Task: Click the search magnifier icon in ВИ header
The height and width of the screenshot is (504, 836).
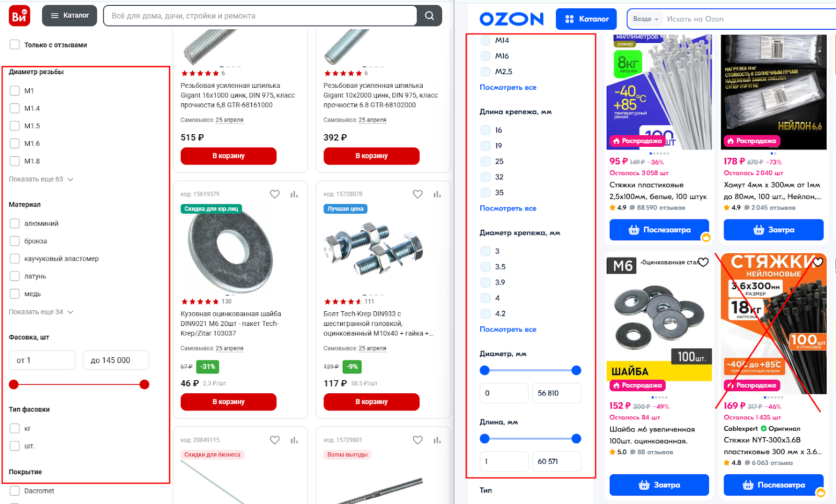Action: click(x=429, y=16)
